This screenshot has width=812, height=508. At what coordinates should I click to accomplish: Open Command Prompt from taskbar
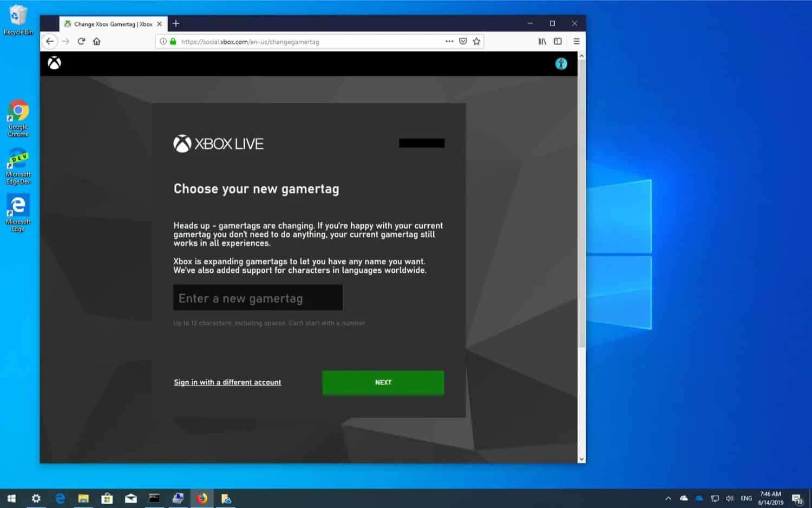pyautogui.click(x=154, y=498)
